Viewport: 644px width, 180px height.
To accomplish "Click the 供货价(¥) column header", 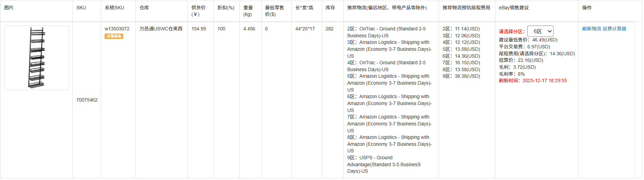I will (x=199, y=11).
